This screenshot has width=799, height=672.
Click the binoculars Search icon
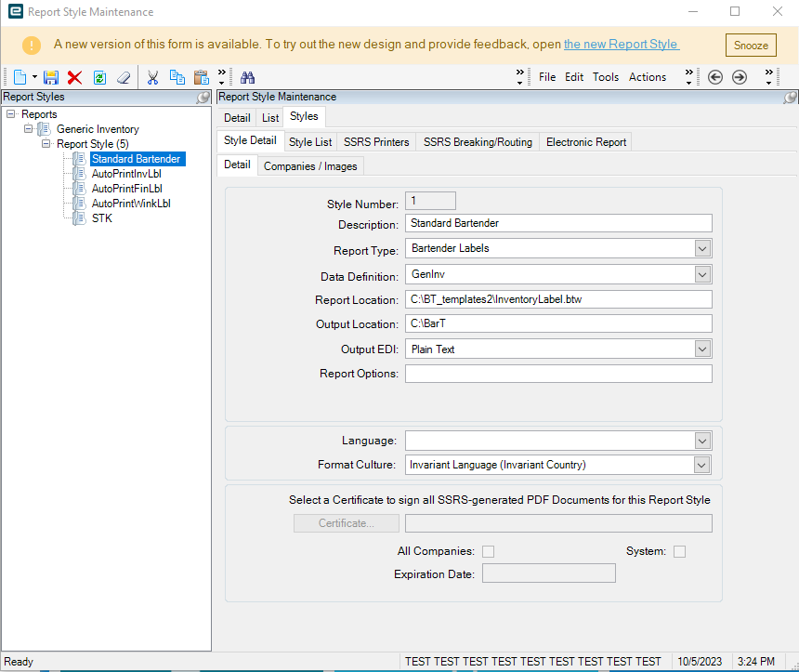click(x=247, y=77)
